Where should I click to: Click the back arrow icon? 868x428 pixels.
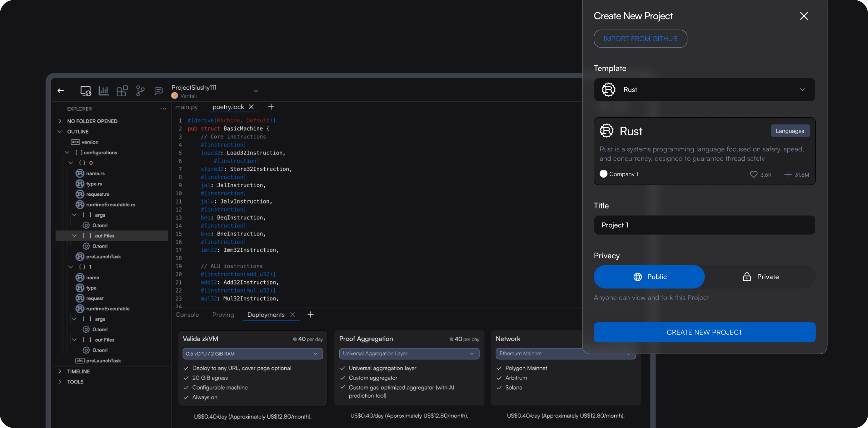pyautogui.click(x=61, y=90)
